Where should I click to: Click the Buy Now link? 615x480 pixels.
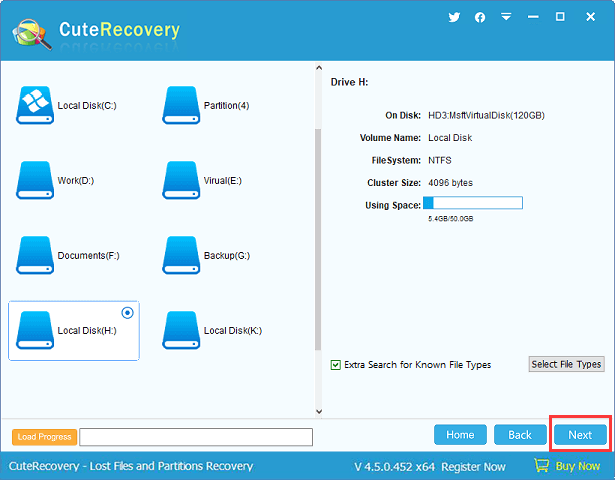[x=578, y=466]
